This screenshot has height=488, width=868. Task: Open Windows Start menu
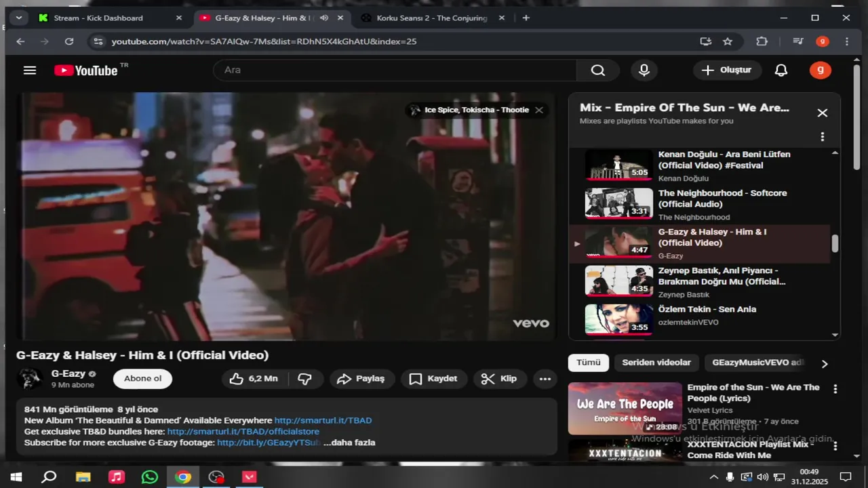pyautogui.click(x=16, y=476)
